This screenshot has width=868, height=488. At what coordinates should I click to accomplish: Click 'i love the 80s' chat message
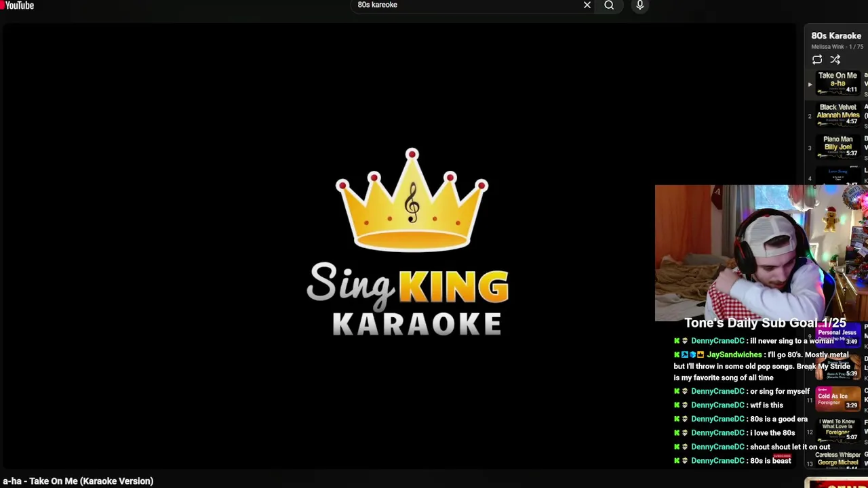click(772, 433)
